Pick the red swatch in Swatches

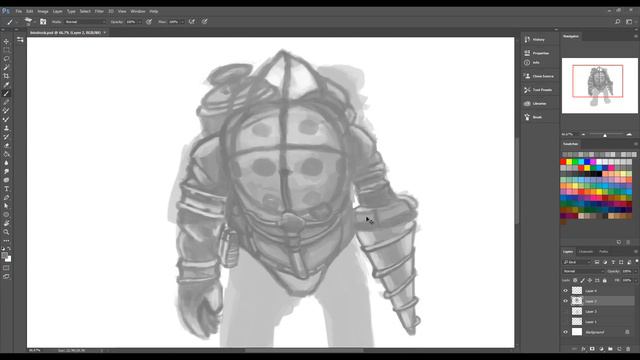pos(563,162)
